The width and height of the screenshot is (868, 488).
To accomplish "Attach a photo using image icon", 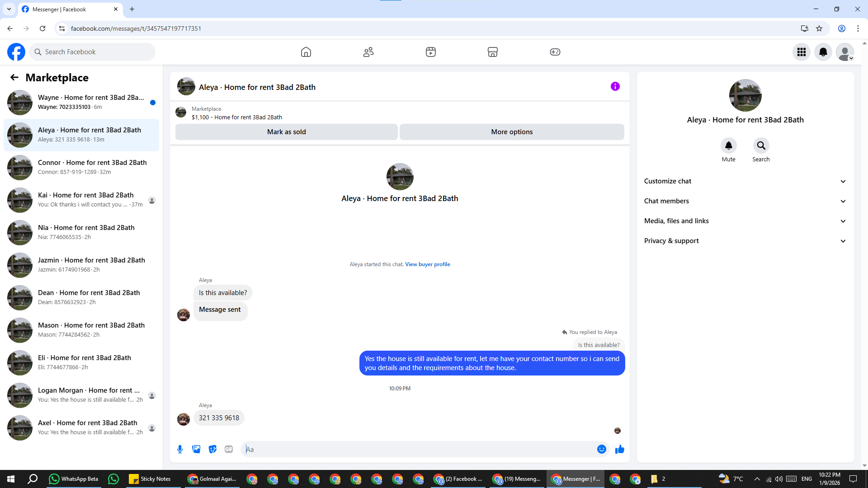I will (196, 449).
